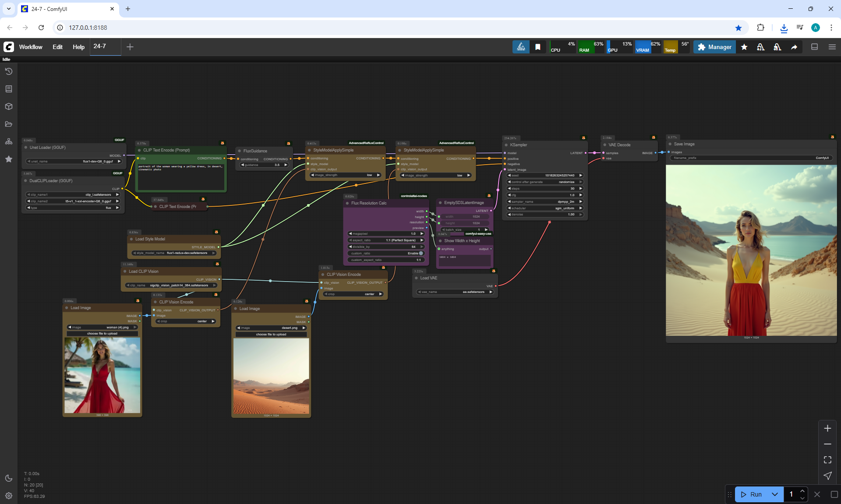Open the Workflow menu

[31, 47]
